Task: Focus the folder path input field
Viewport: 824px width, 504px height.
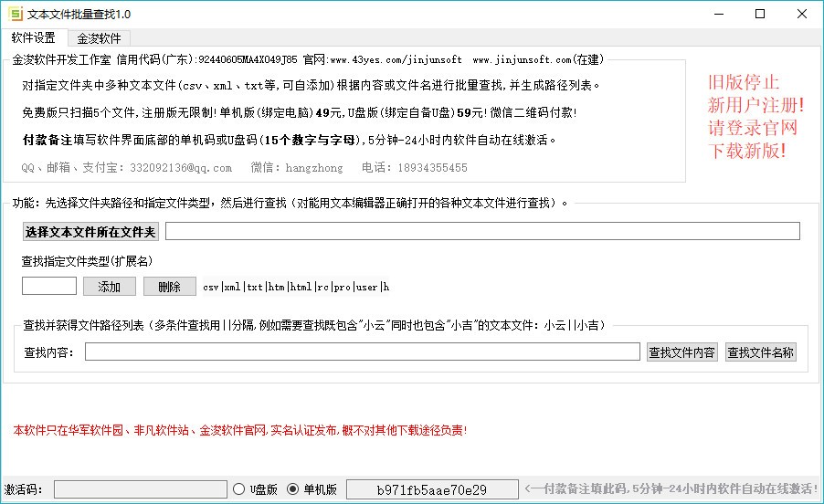Action: (x=482, y=231)
